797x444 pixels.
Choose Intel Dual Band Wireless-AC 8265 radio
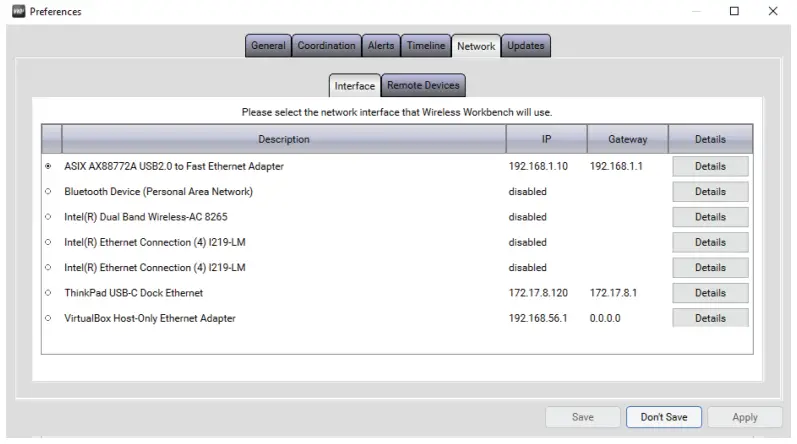48,217
